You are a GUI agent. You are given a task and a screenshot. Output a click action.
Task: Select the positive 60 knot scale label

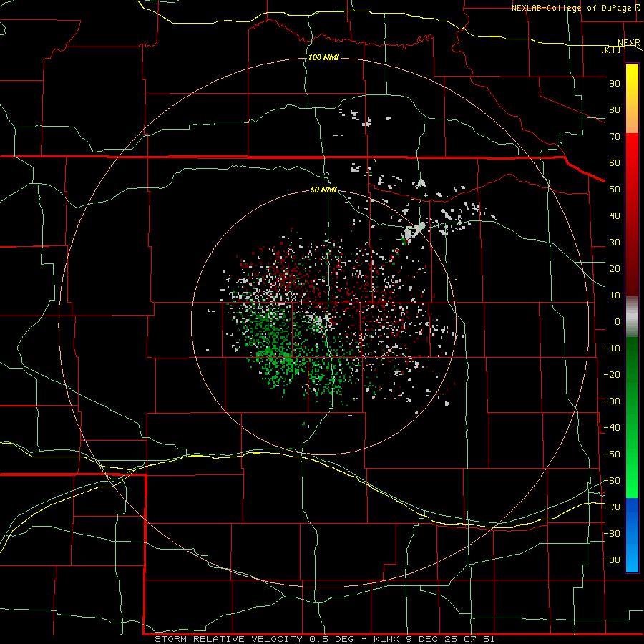(x=615, y=162)
